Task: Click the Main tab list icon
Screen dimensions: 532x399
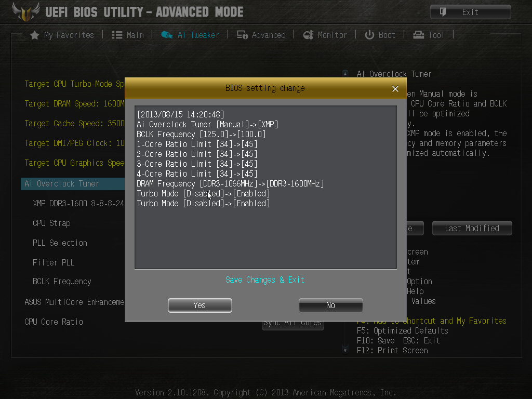Action: [x=117, y=35]
